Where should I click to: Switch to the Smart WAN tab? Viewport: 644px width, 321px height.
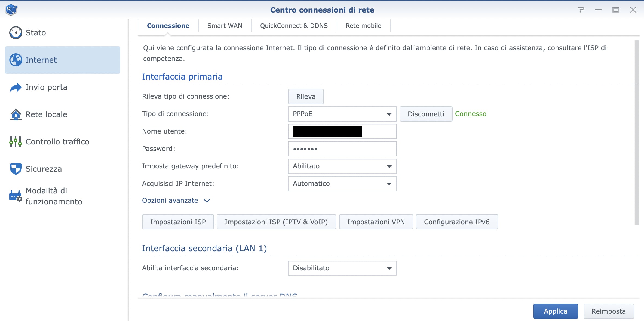point(225,26)
